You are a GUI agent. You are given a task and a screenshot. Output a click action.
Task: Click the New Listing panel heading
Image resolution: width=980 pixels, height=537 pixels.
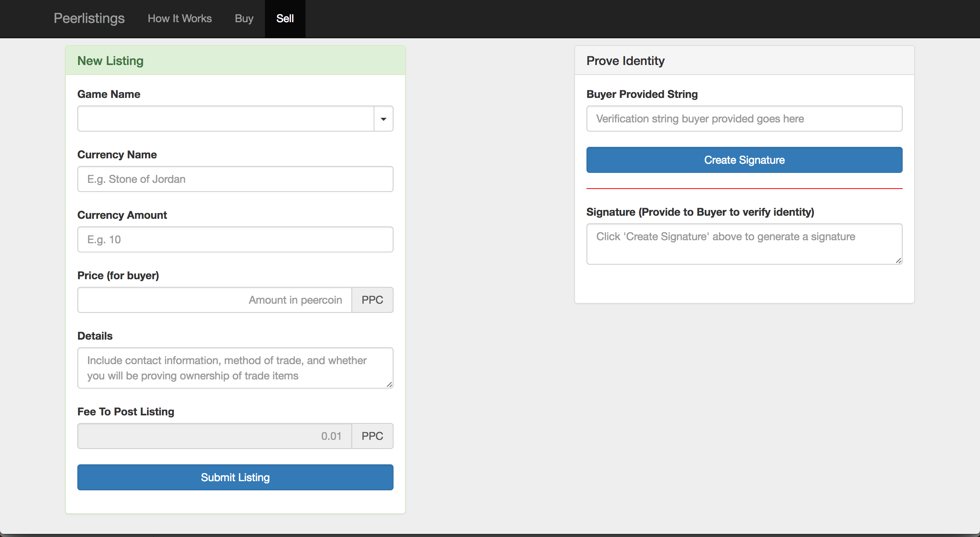point(110,61)
